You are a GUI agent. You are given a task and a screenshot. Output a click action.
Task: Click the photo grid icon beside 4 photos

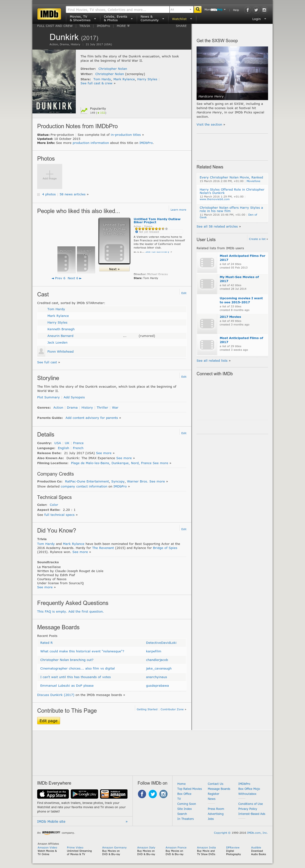point(38,194)
